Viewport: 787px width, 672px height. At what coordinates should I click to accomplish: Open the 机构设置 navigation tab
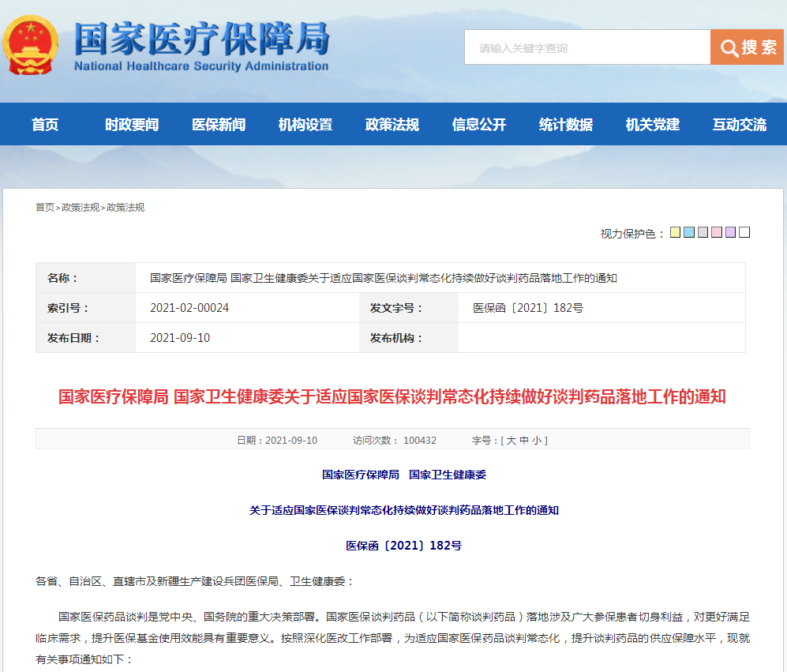click(305, 125)
